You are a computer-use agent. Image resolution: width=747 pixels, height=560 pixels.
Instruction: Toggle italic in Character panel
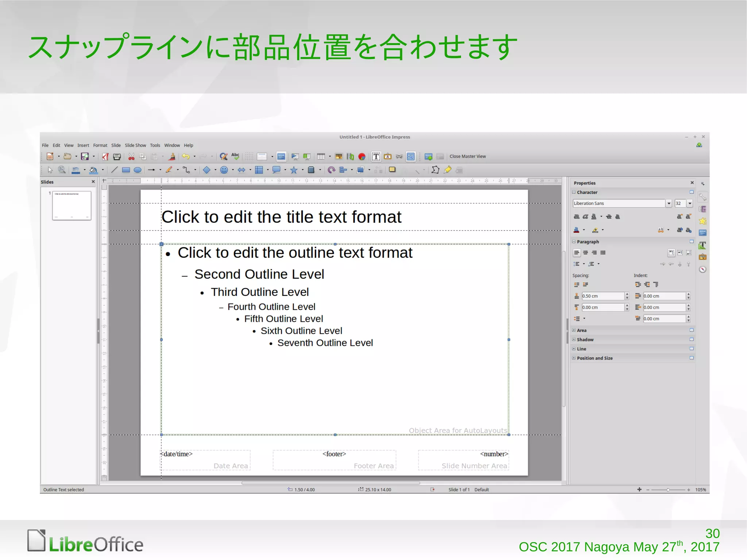point(585,217)
